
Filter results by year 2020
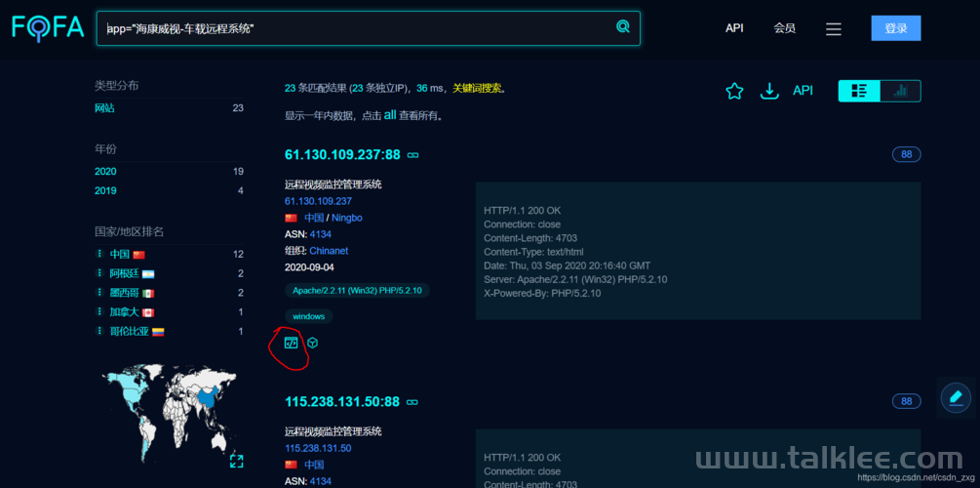point(105,172)
